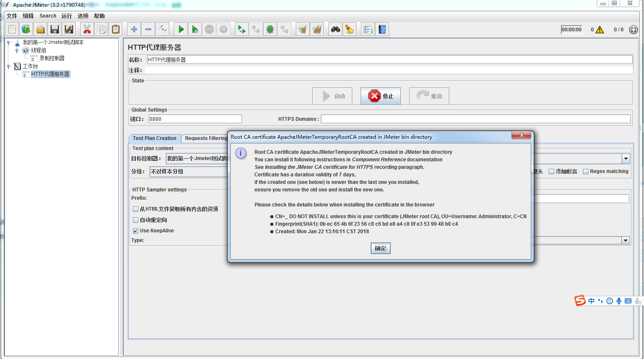
Task: Click the green bug toolbar icon
Action: 270,29
